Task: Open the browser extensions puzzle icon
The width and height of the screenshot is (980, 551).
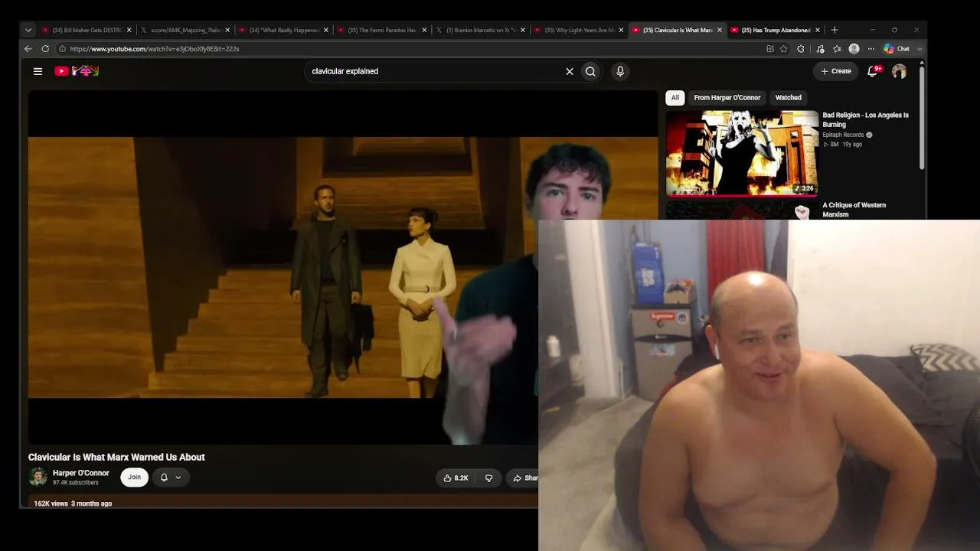Action: [x=801, y=49]
